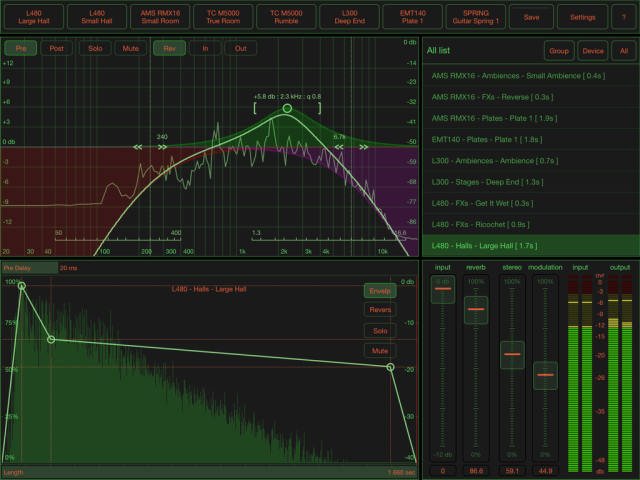
Task: Toggle the Out spectrum display
Action: 240,48
